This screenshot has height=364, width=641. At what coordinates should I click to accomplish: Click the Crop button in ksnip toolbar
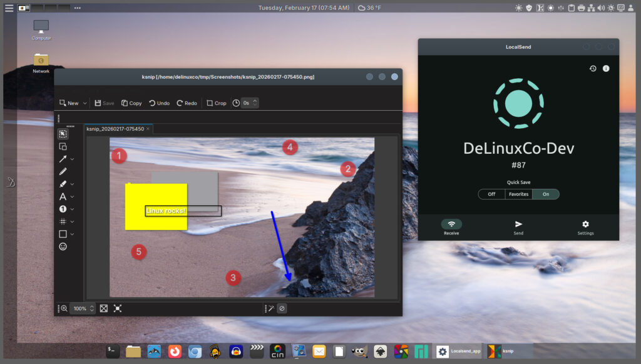(x=216, y=103)
